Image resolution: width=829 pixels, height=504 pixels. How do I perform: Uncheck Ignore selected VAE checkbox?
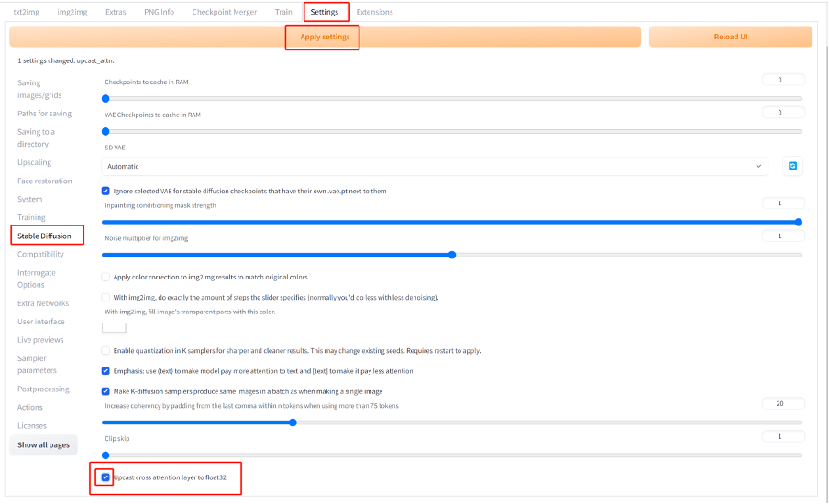point(105,191)
